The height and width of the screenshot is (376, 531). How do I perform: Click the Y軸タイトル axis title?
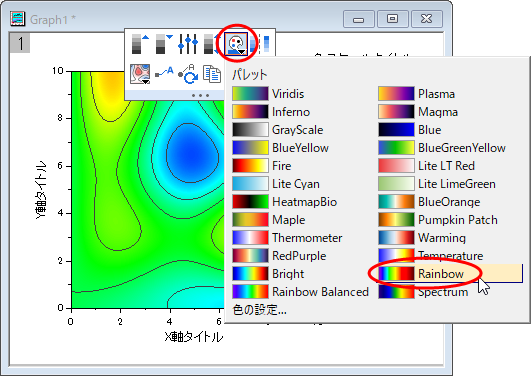(40, 190)
